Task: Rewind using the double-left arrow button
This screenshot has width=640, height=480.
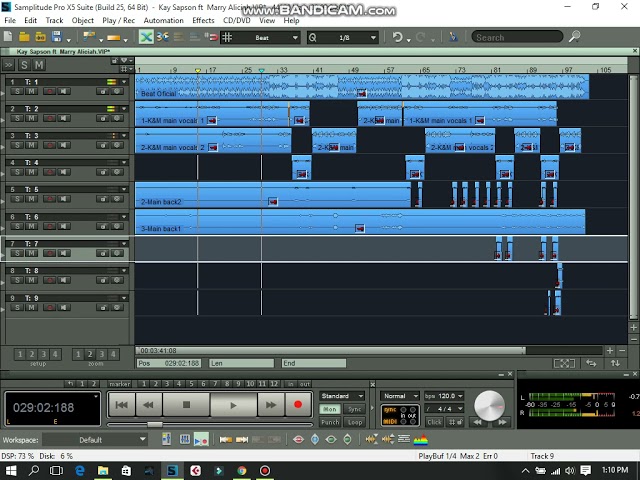Action: click(149, 405)
